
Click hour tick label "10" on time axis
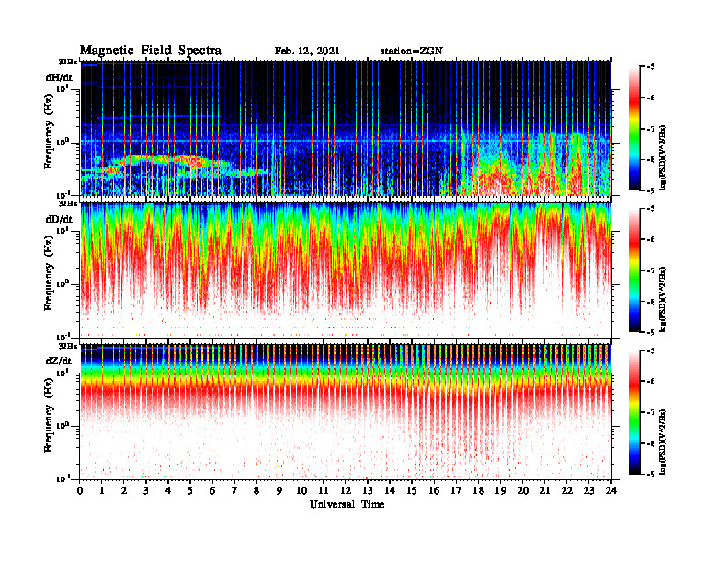(301, 491)
